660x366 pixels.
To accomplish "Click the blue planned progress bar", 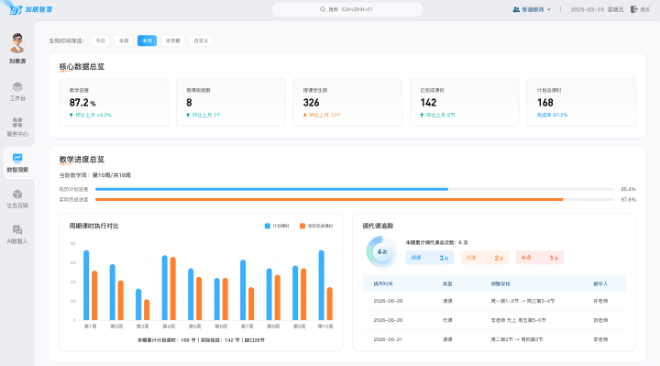I will [271, 189].
